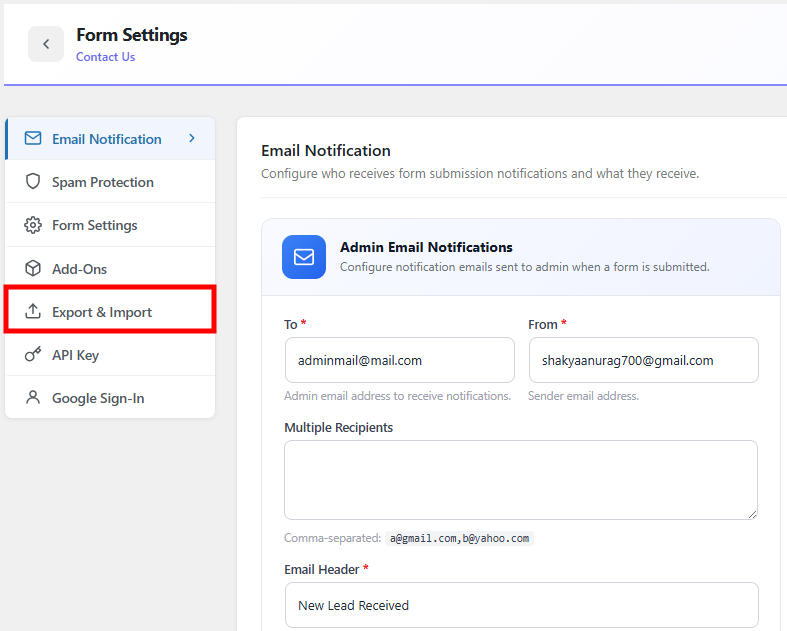The image size is (787, 631).
Task: Click the blue Admin Email Notifications mail icon
Action: coord(304,257)
